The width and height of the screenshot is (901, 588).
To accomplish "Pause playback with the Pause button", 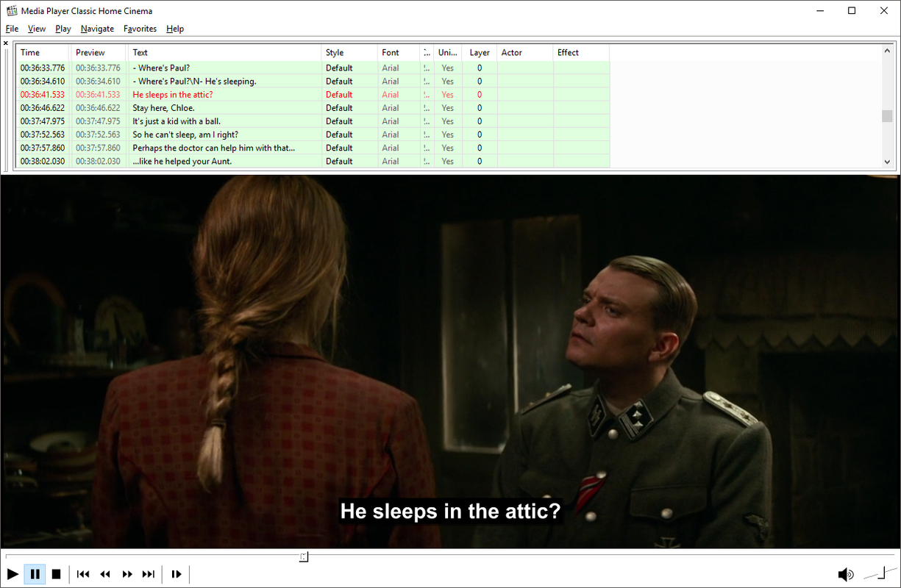I will pos(35,574).
